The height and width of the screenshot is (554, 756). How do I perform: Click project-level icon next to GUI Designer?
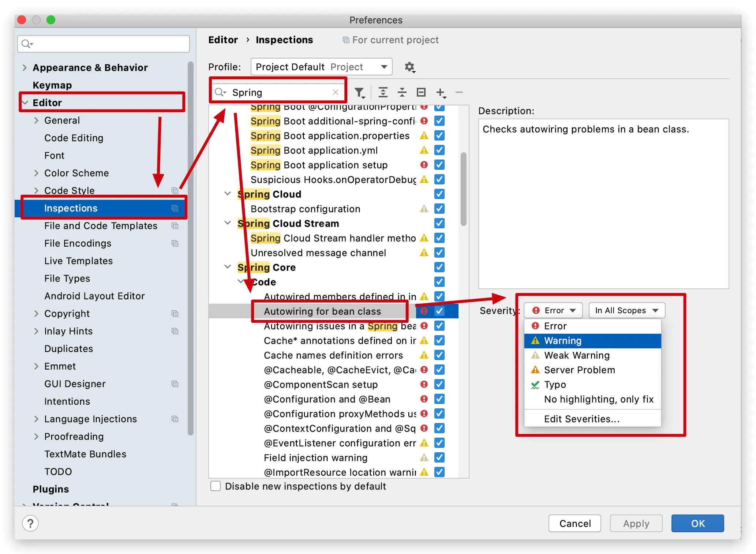[175, 384]
